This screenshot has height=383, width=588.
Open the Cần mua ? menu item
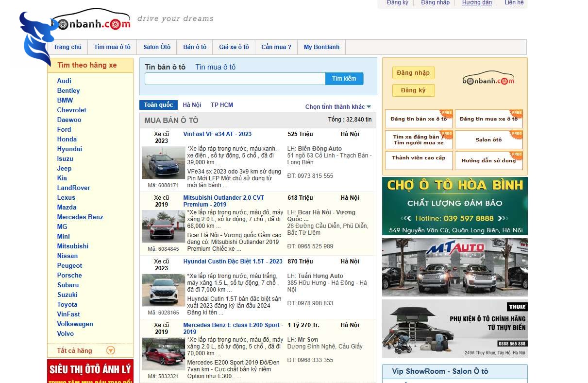pos(276,47)
